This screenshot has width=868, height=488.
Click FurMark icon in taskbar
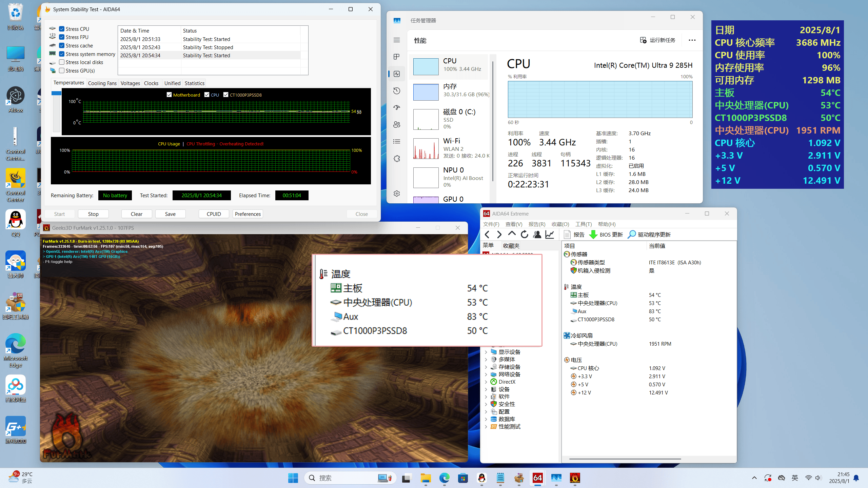coord(575,478)
